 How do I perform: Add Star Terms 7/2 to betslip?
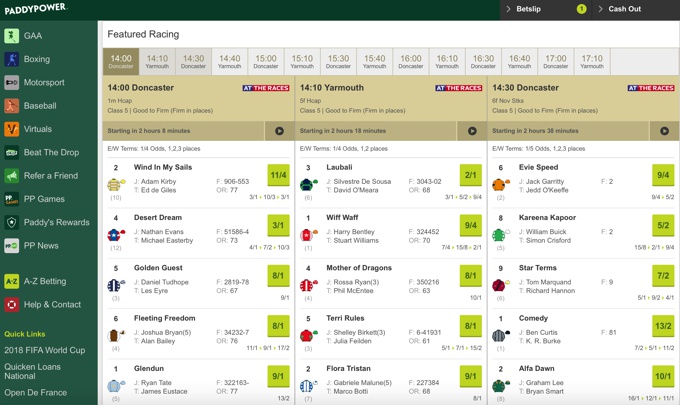click(663, 276)
